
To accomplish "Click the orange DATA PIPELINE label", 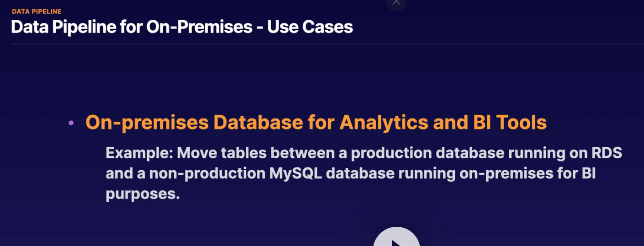I will pos(37,11).
